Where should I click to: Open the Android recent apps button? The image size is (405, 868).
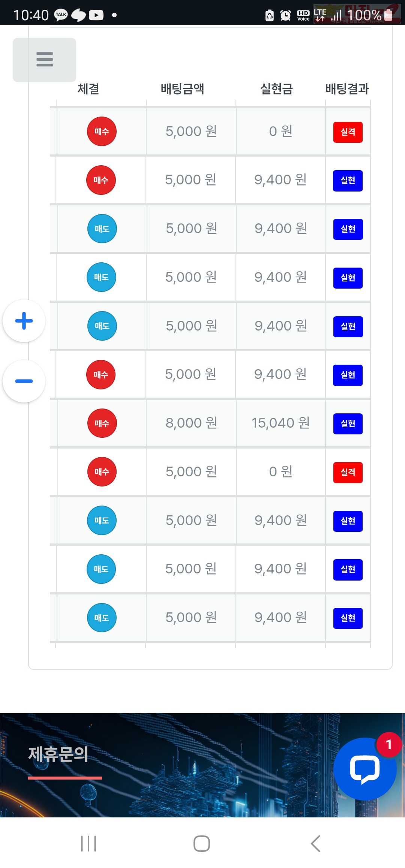(88, 843)
